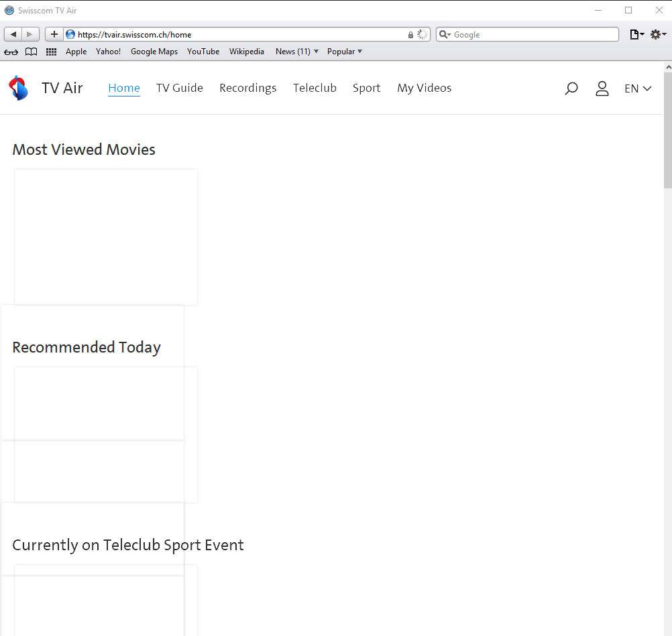
Task: Expand the EN language dropdown
Action: pyautogui.click(x=637, y=88)
